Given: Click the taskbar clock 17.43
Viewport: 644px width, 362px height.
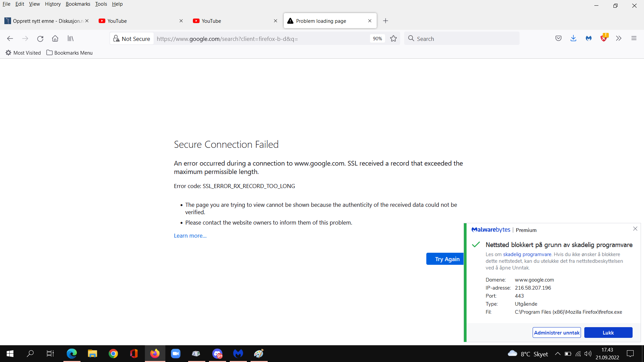Looking at the screenshot, I should 607,354.
